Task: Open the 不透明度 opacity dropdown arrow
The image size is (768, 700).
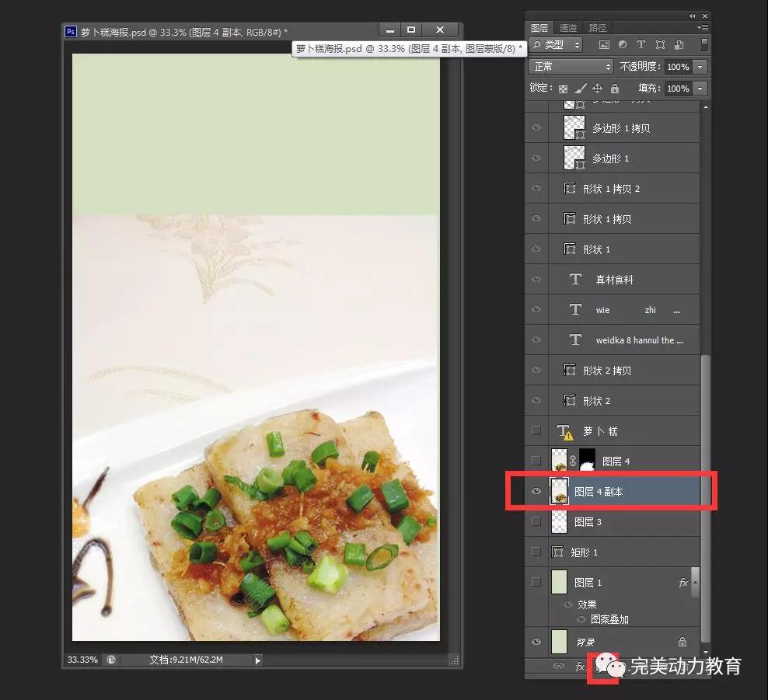Action: tap(700, 67)
